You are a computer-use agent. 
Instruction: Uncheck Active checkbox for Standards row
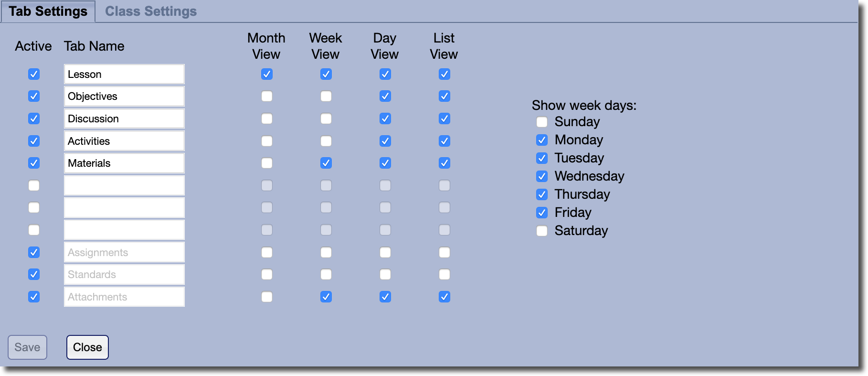[34, 274]
